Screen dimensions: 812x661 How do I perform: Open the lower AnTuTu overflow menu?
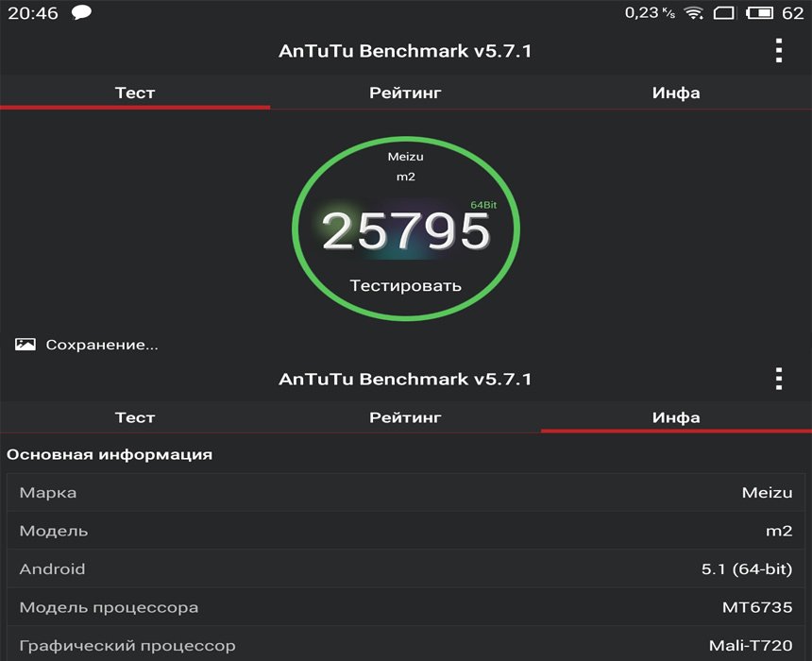(x=778, y=379)
